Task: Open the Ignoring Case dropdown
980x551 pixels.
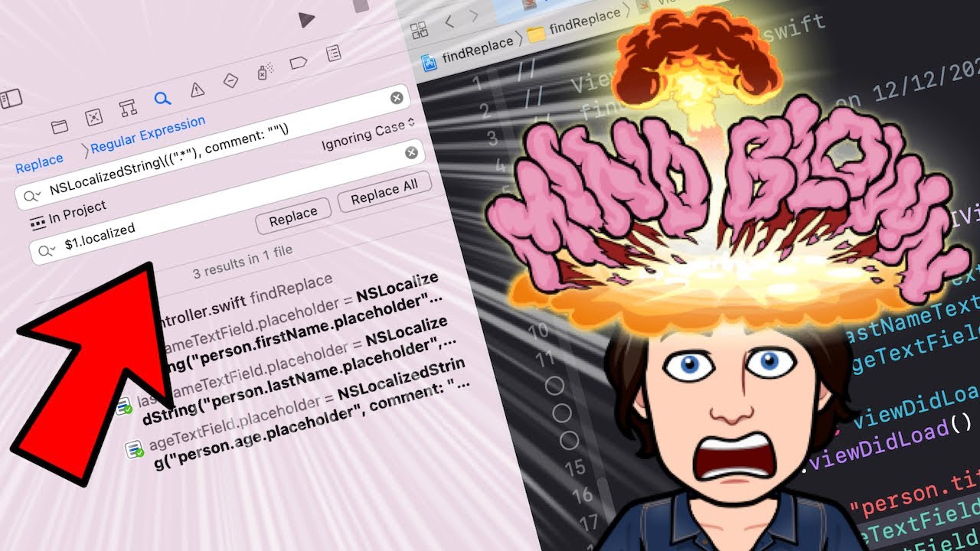Action: coord(367,134)
